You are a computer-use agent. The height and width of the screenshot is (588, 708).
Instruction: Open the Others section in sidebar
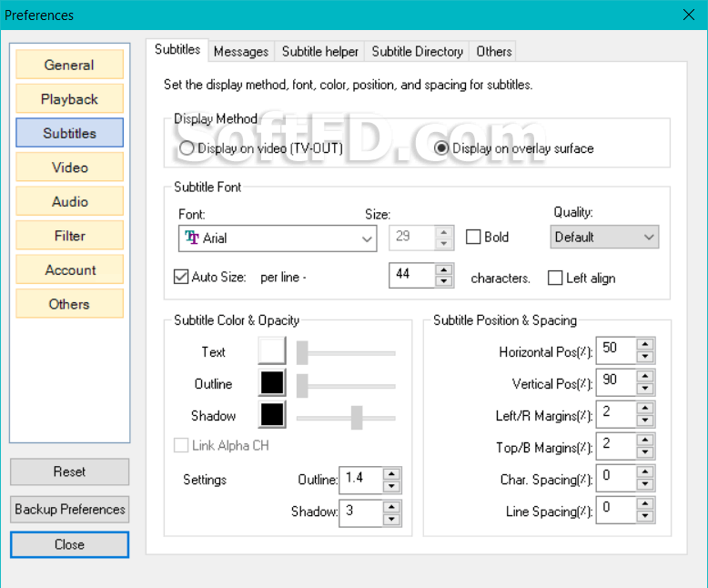69,304
